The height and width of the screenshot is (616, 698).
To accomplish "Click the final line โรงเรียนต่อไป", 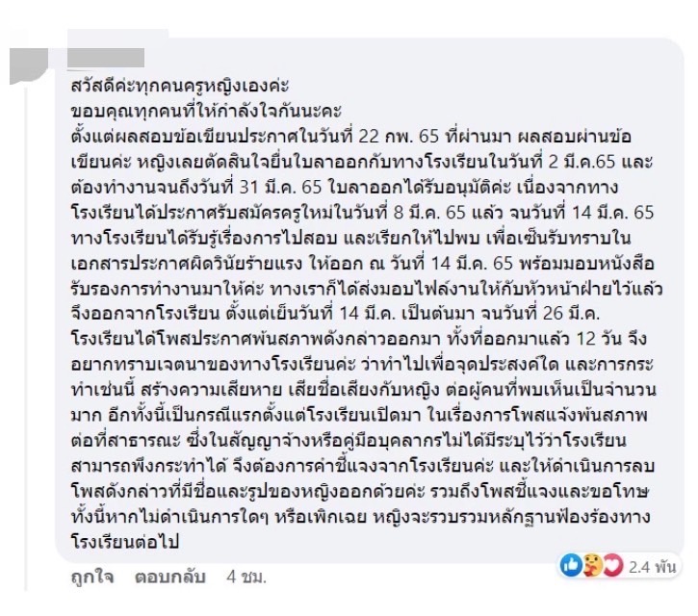I will [124, 542].
